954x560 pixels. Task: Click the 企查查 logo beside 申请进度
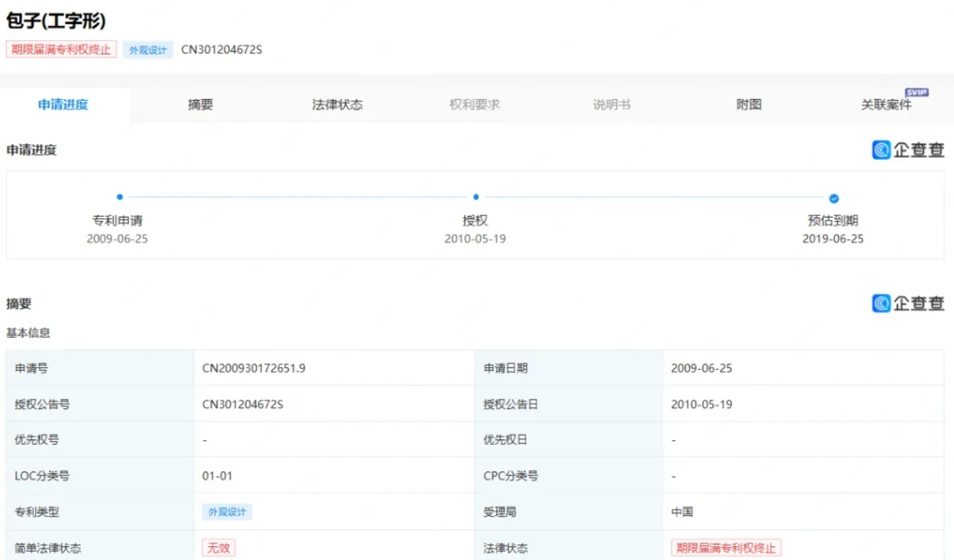pyautogui.click(x=908, y=150)
